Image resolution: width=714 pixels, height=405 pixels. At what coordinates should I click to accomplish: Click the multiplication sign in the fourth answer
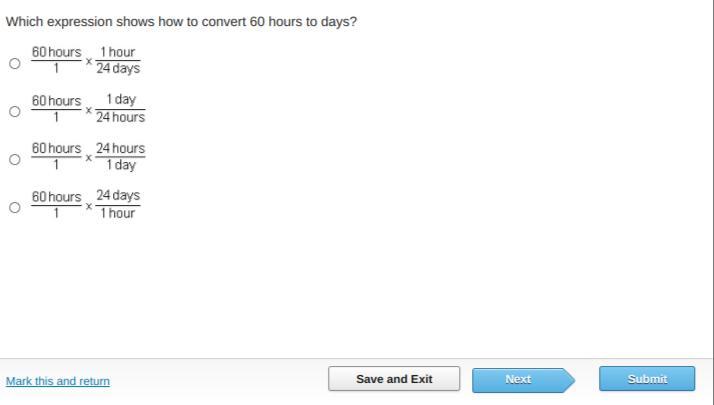click(x=88, y=207)
